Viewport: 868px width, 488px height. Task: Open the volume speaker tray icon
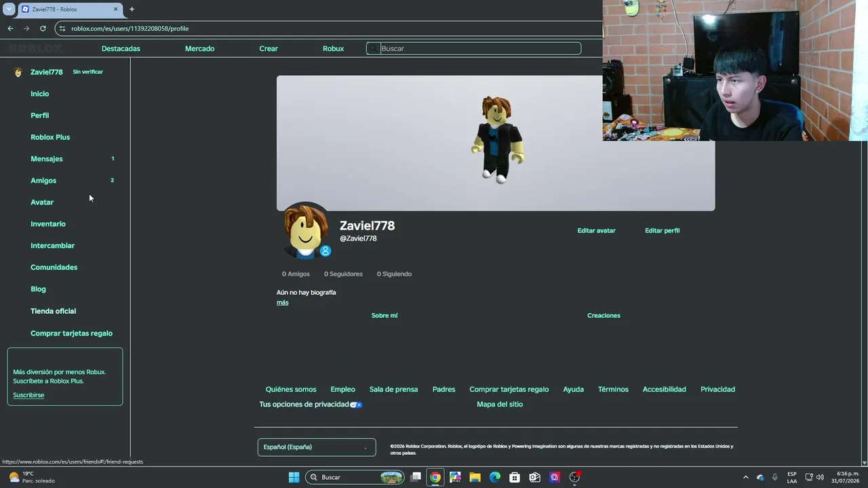click(820, 477)
